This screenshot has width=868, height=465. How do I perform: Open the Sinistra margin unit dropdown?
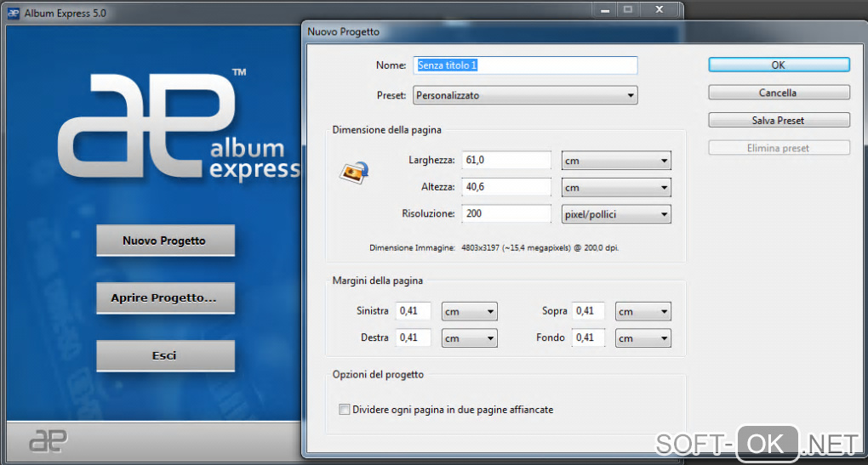coord(470,312)
